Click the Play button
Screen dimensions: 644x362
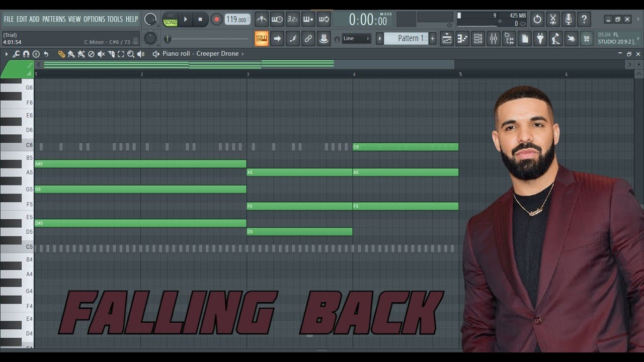186,20
